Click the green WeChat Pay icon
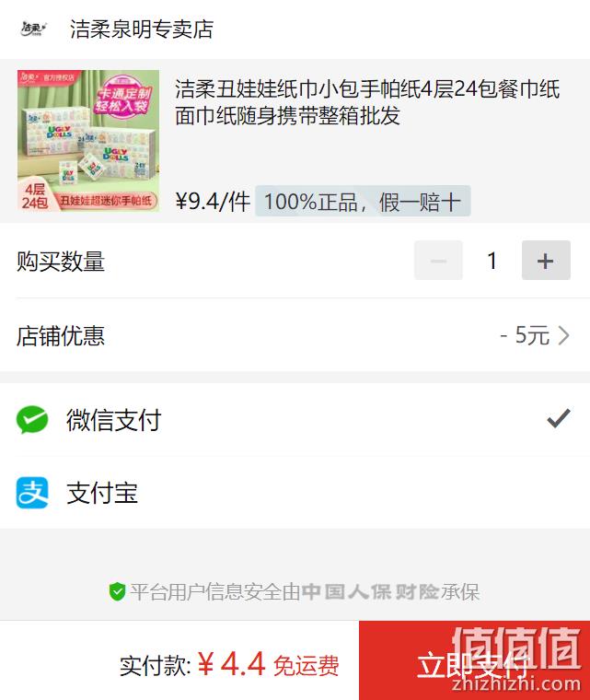 point(32,420)
